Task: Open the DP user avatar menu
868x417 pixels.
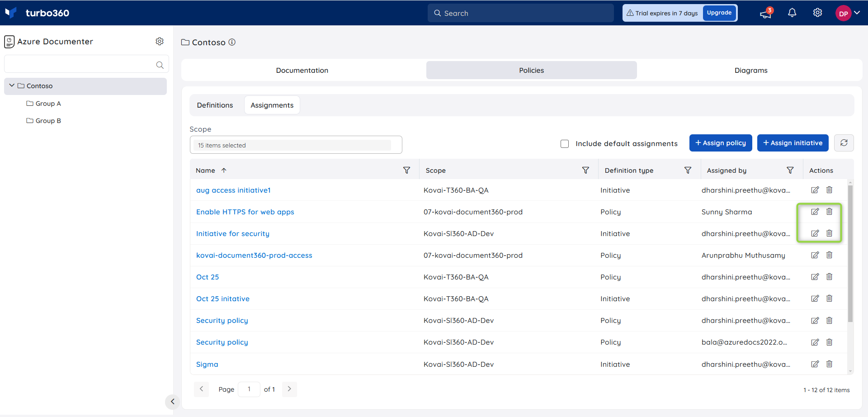Action: [x=843, y=13]
